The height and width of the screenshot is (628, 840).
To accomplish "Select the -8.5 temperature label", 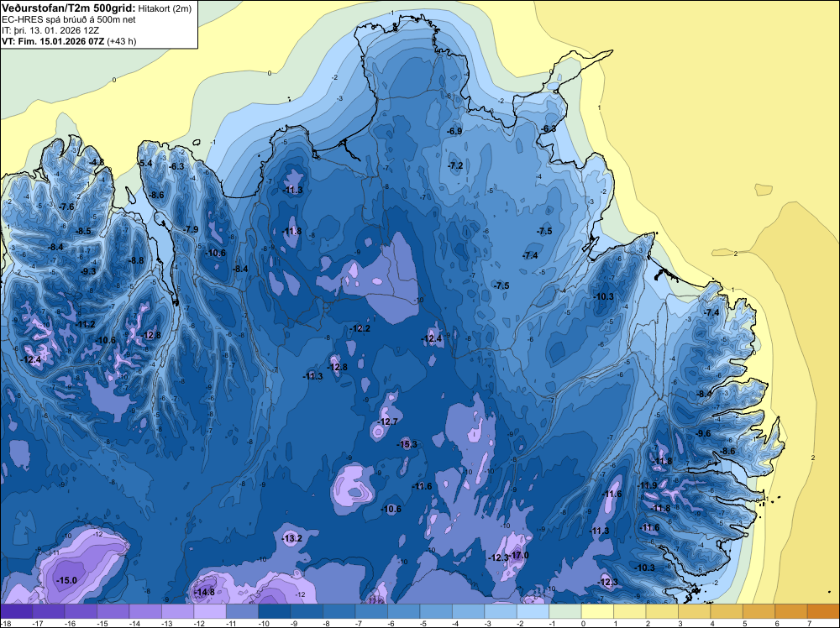I will (83, 231).
